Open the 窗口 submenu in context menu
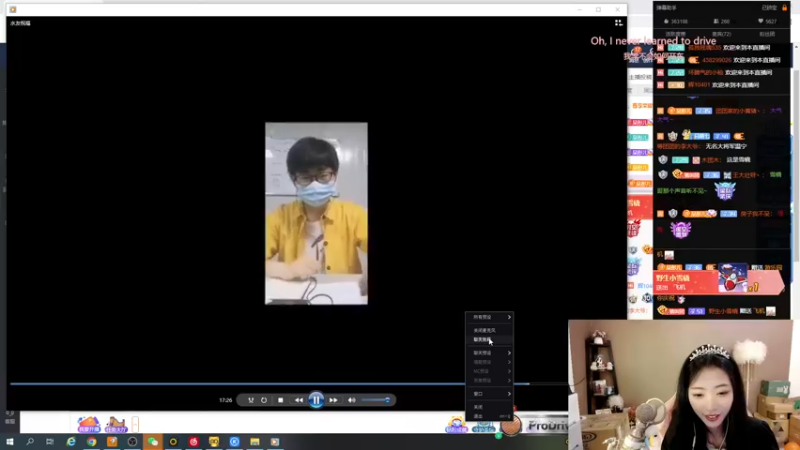The image size is (800, 450). [489, 394]
